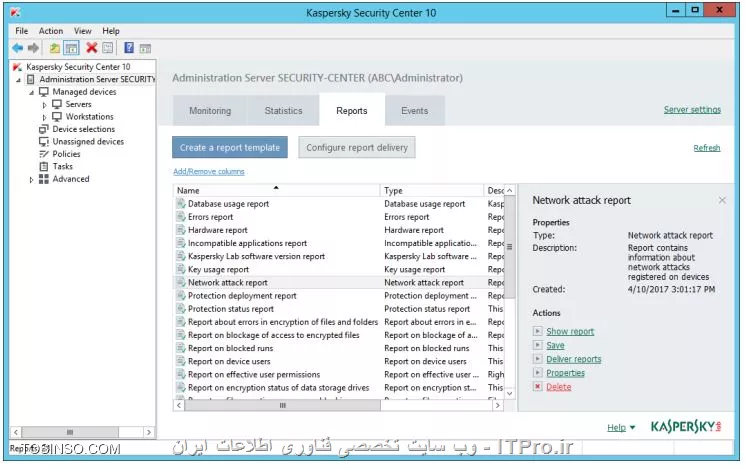Click the blue Help question mark icon
This screenshot has width=745, height=470.
click(x=129, y=48)
